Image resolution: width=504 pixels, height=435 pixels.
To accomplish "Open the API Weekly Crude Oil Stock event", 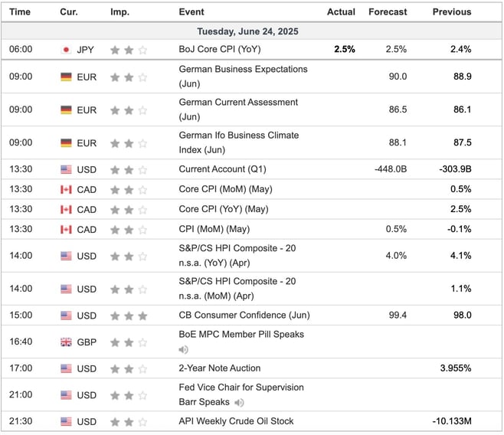I will click(x=236, y=421).
